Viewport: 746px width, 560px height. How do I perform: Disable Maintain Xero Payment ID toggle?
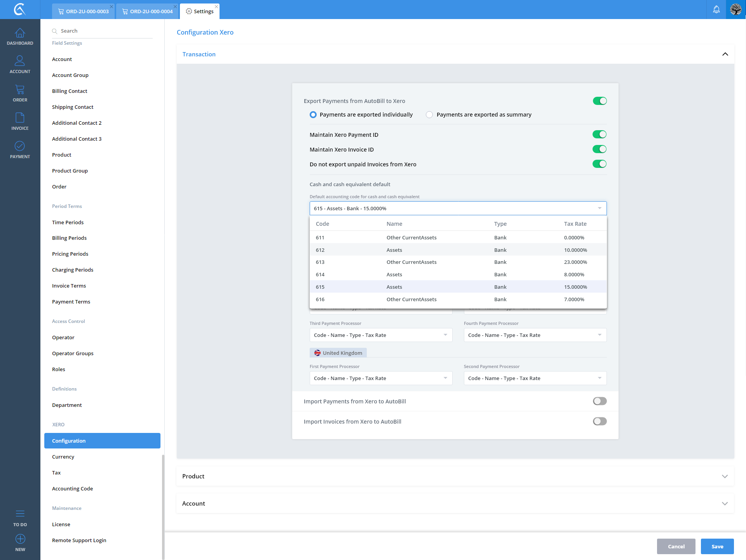click(x=599, y=134)
